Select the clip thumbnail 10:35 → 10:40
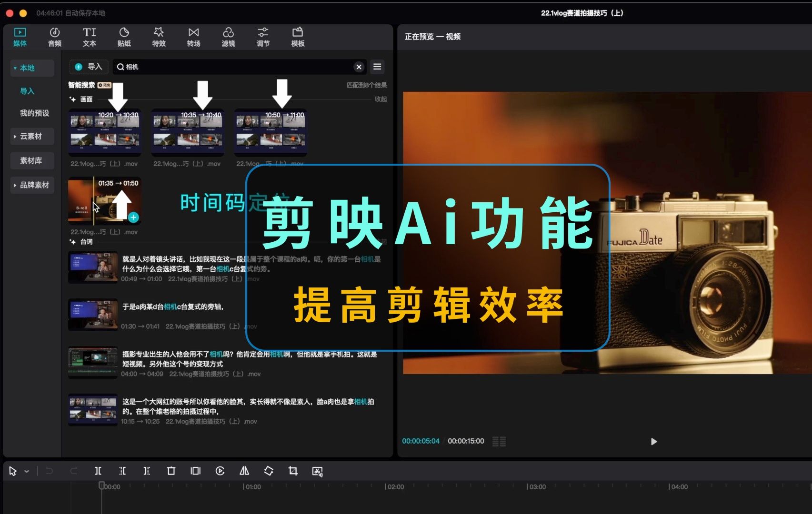The width and height of the screenshot is (812, 514). 188,132
